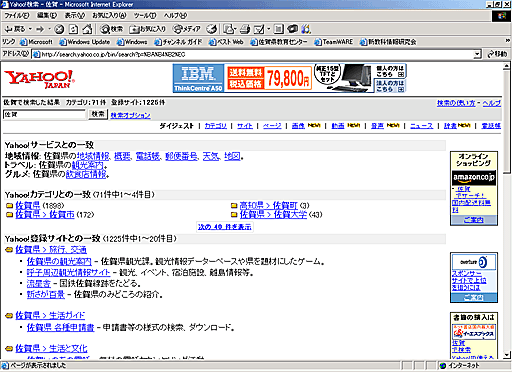
Task: Open the ツール(T) menu
Action: (x=145, y=15)
